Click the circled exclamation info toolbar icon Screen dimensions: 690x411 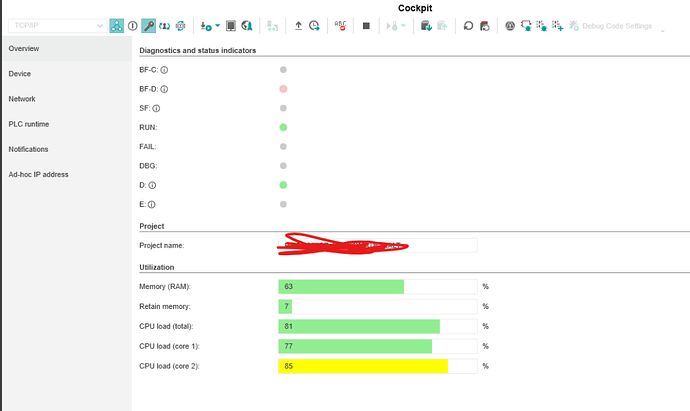coord(133,26)
